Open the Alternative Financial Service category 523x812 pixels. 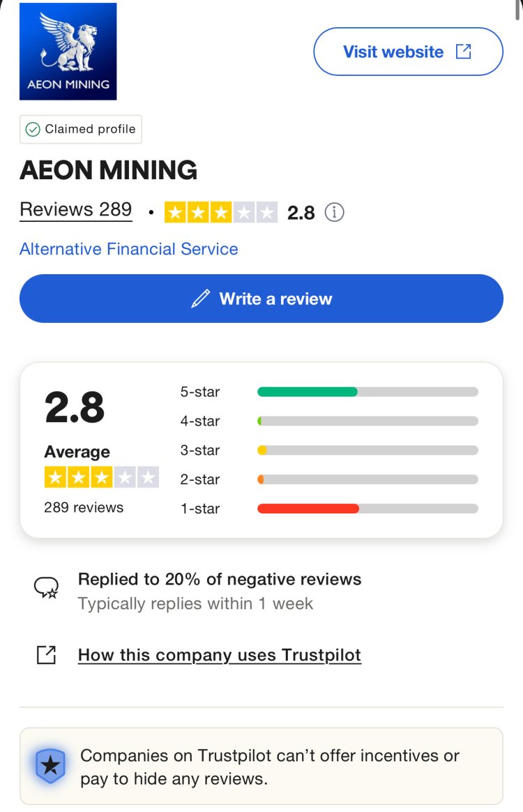pos(128,248)
